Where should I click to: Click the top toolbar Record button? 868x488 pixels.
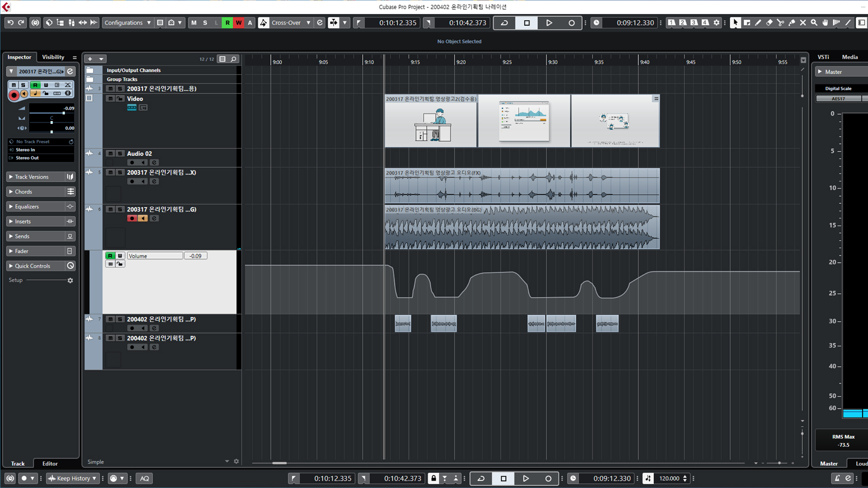571,23
